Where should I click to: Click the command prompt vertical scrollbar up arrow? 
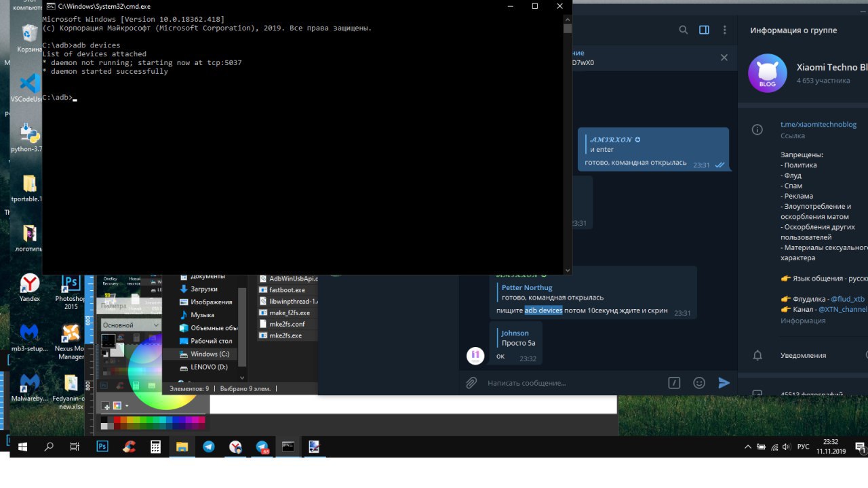click(x=568, y=18)
